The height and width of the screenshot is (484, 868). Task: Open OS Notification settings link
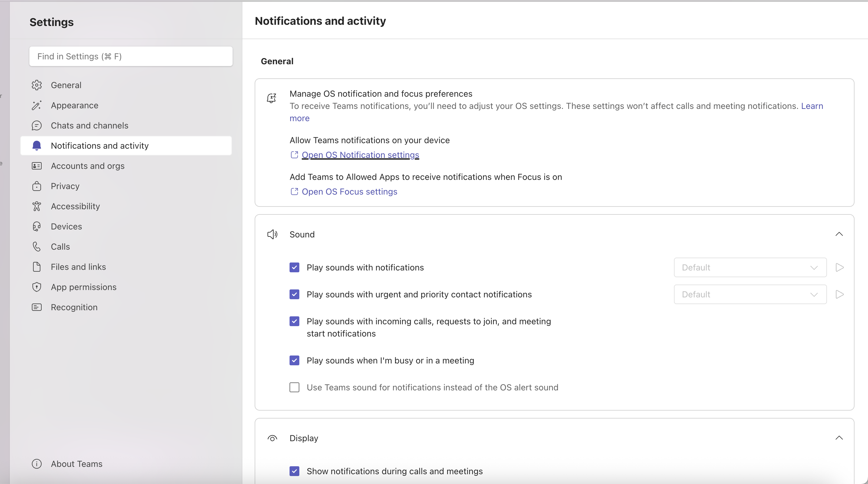(x=360, y=155)
